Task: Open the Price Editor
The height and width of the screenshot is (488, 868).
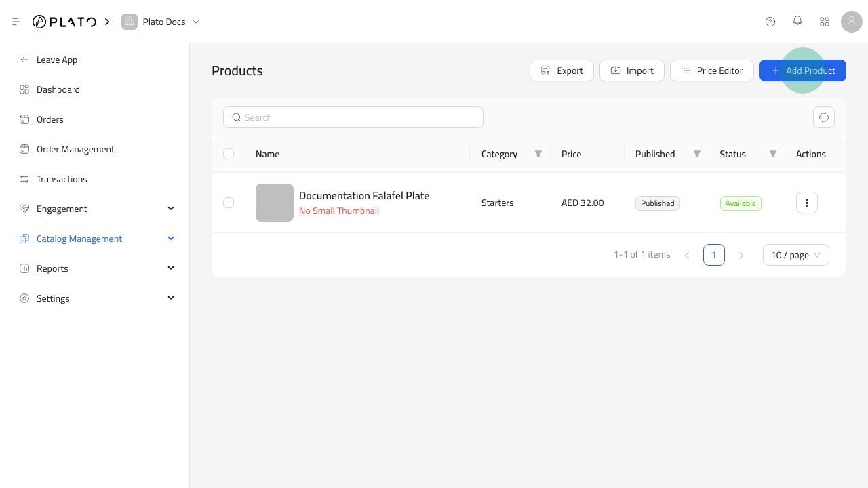Action: click(712, 70)
